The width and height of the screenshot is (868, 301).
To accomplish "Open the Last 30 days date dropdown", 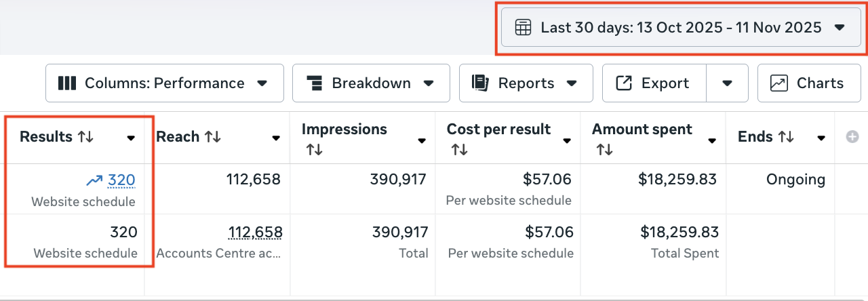I will click(681, 28).
